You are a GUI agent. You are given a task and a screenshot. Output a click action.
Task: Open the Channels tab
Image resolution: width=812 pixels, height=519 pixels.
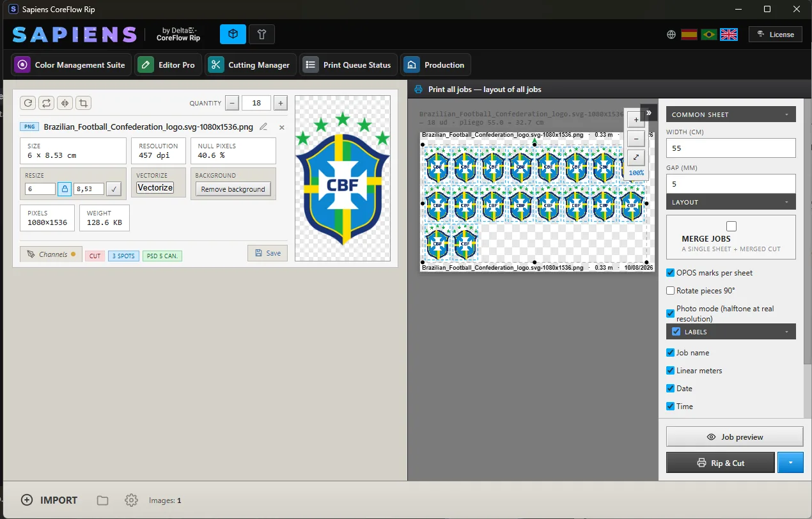click(x=51, y=254)
